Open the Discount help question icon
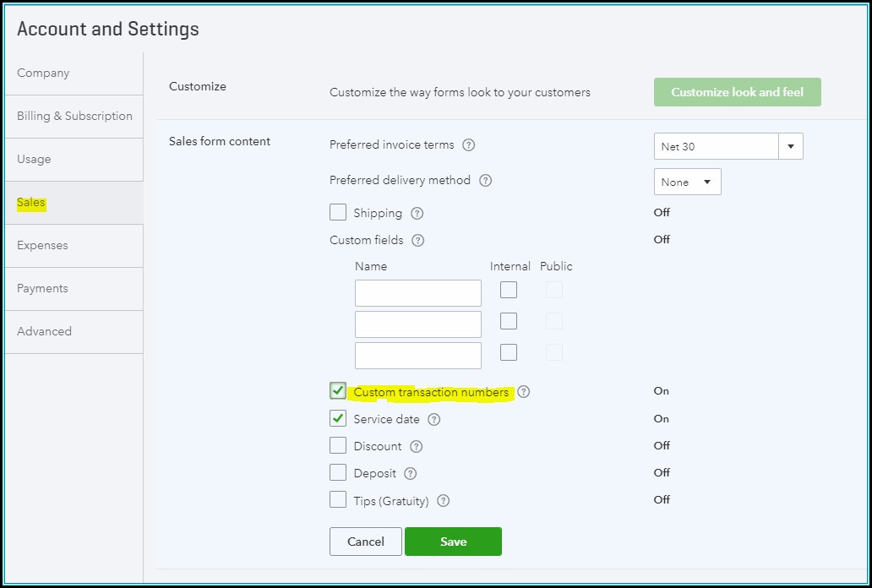872x588 pixels. pos(416,446)
